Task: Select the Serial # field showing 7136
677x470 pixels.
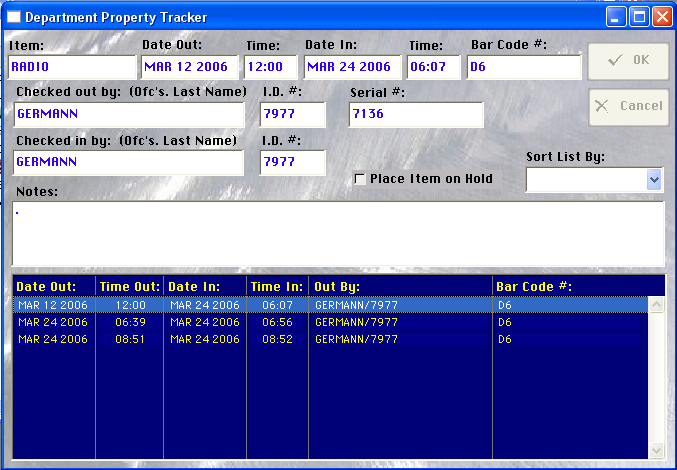Action: (415, 114)
